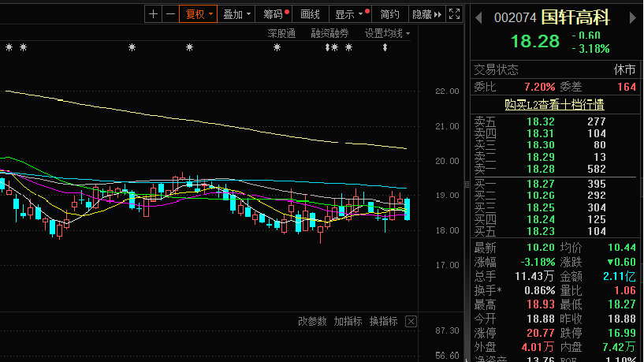The image size is (644, 362).
Task: Click 量比 value 1.06
Action: pos(625,291)
